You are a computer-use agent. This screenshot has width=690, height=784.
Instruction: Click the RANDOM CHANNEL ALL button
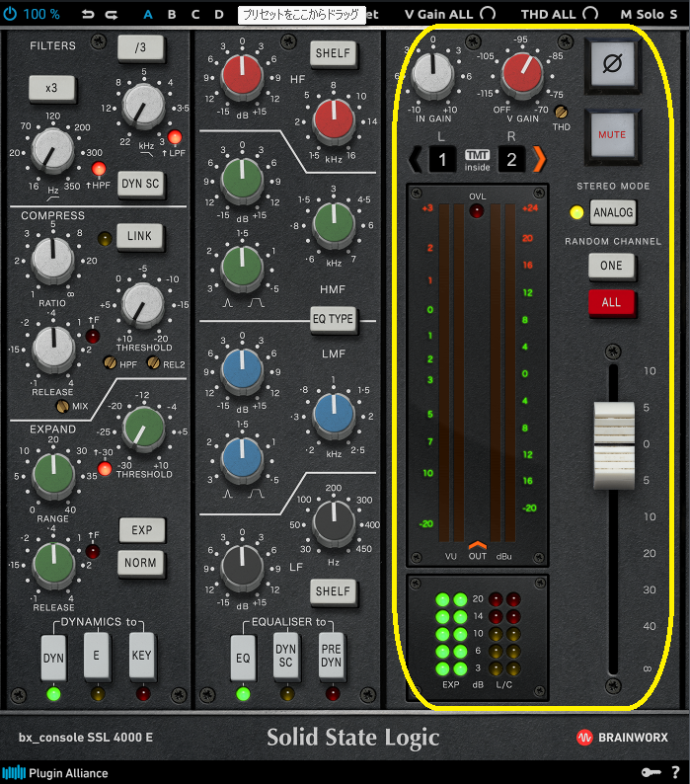(x=611, y=302)
